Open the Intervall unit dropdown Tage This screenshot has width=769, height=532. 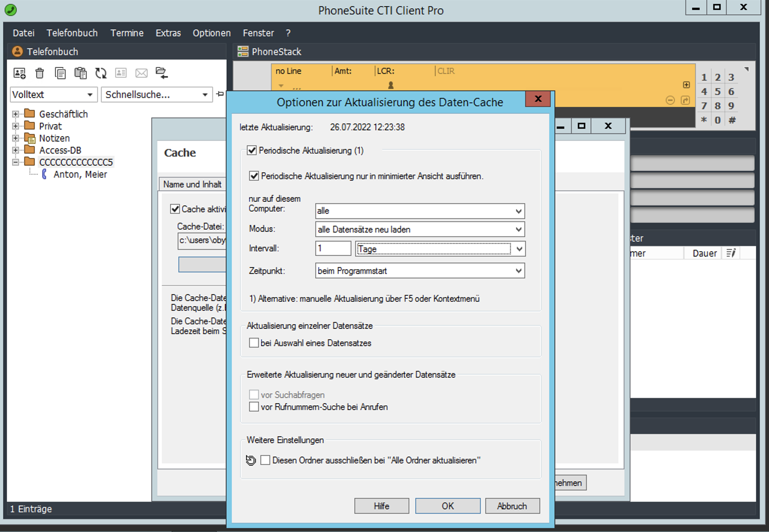[440, 249]
